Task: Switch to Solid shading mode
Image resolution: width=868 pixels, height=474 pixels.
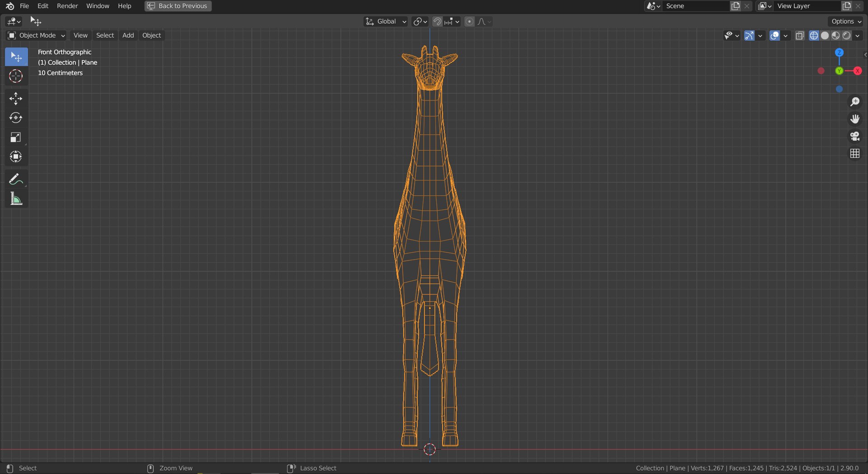Action: click(x=825, y=35)
